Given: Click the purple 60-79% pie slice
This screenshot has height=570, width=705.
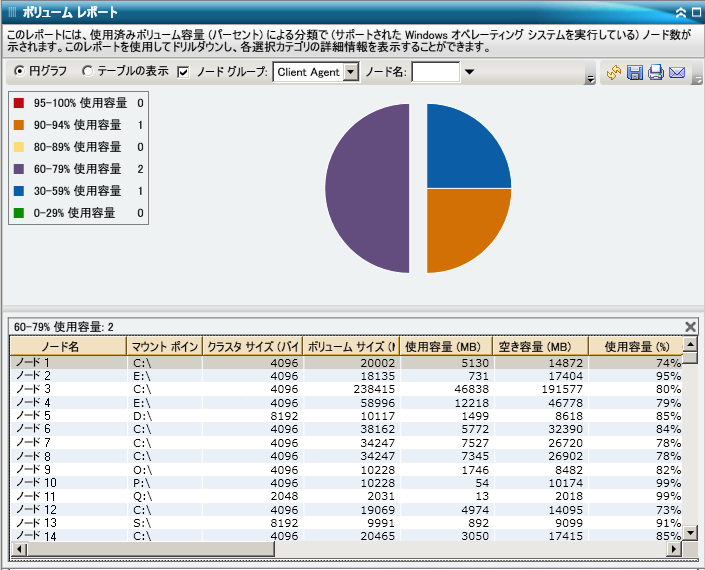Looking at the screenshot, I should click(x=368, y=189).
